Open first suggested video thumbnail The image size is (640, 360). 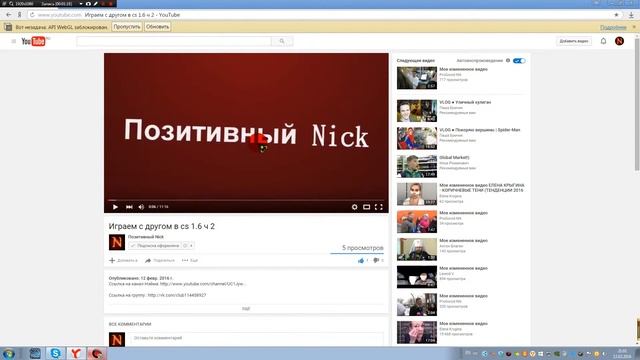[417, 78]
